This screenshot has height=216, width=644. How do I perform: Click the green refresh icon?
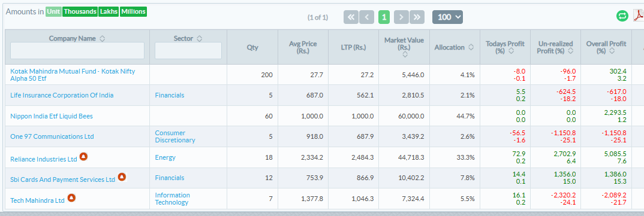click(x=622, y=16)
